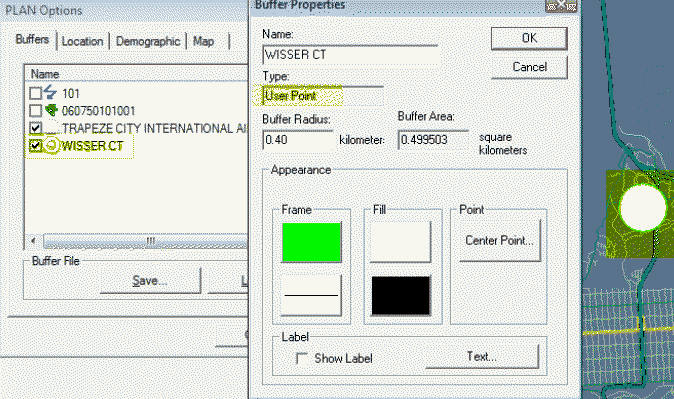
Task: Open the Center Point... settings
Action: click(499, 240)
